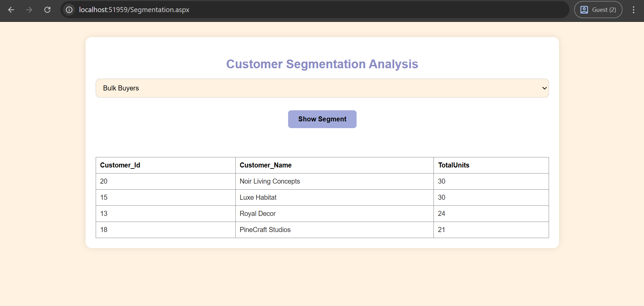
Task: Click the TotalUnits column header
Action: pyautogui.click(x=491, y=165)
